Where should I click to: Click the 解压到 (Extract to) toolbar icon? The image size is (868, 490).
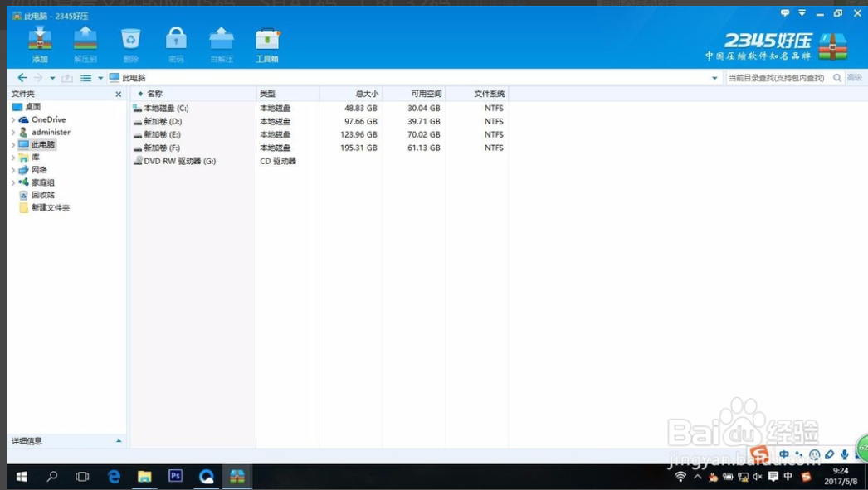click(85, 44)
